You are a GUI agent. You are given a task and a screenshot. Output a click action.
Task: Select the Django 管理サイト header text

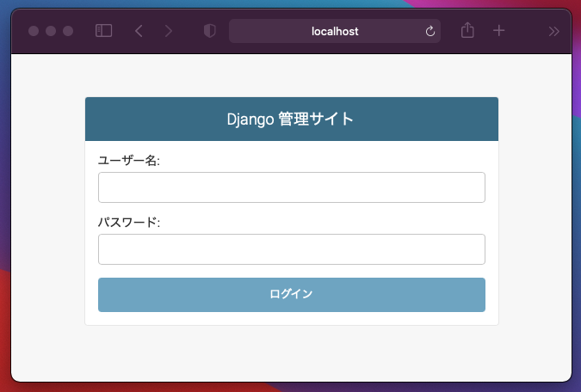(290, 119)
